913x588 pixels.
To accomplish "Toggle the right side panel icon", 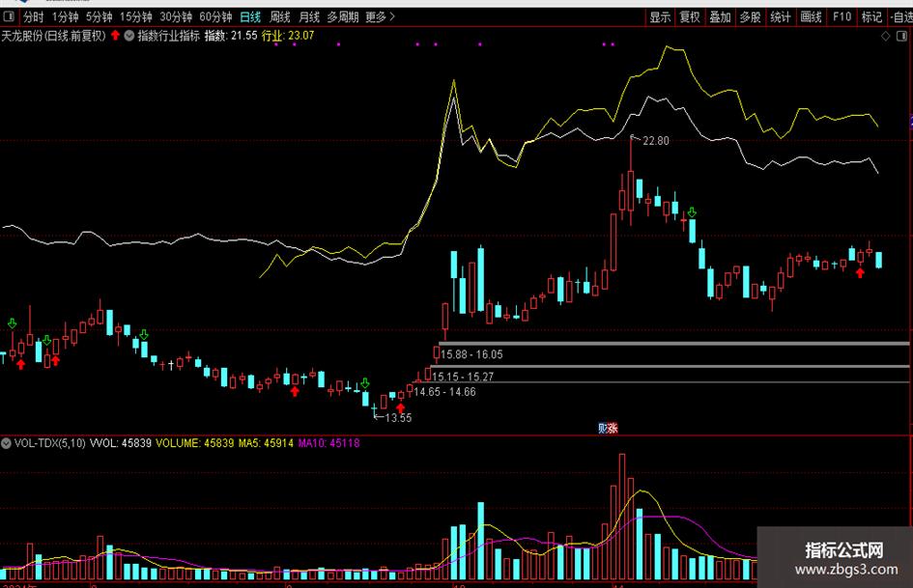I will [x=901, y=36].
